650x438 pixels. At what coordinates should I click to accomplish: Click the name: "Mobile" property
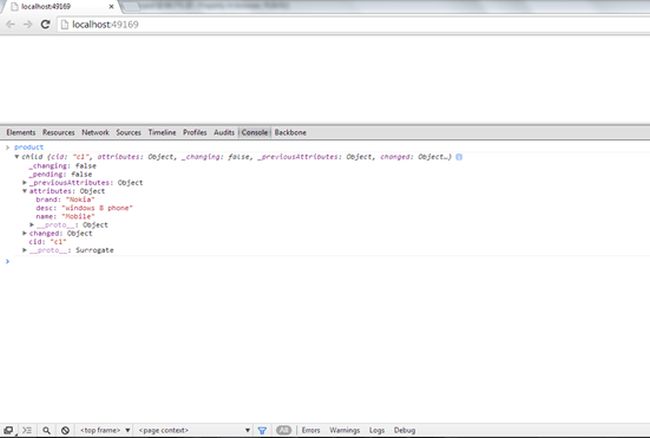pos(65,216)
